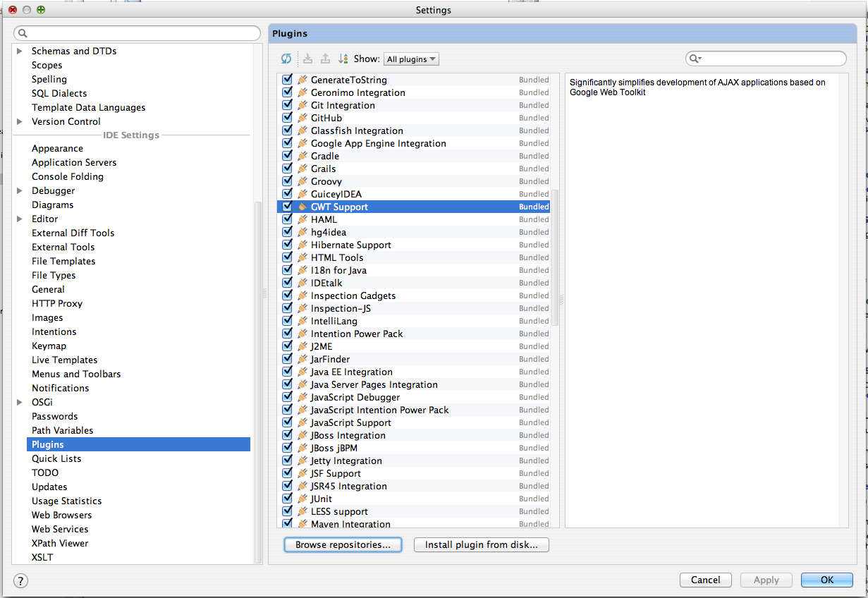Click the IntelliLang plugin icon

click(x=302, y=321)
